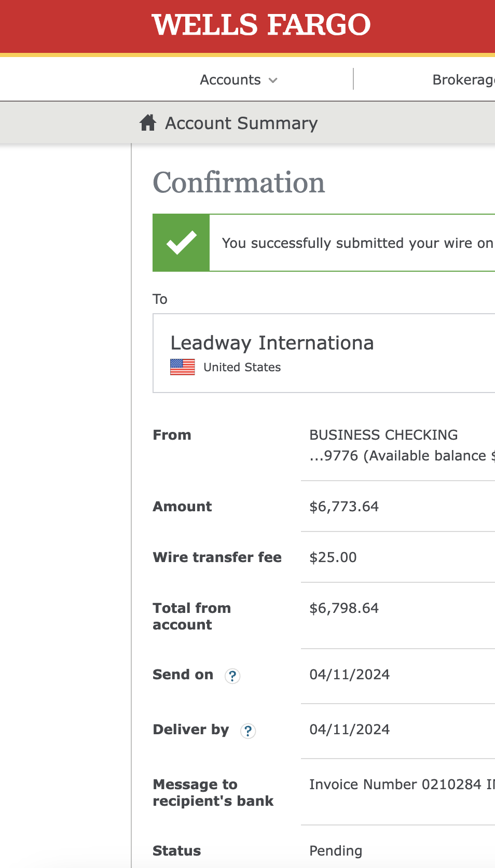This screenshot has width=495, height=868.
Task: Open help icon next to Deliver by
Action: click(x=248, y=731)
